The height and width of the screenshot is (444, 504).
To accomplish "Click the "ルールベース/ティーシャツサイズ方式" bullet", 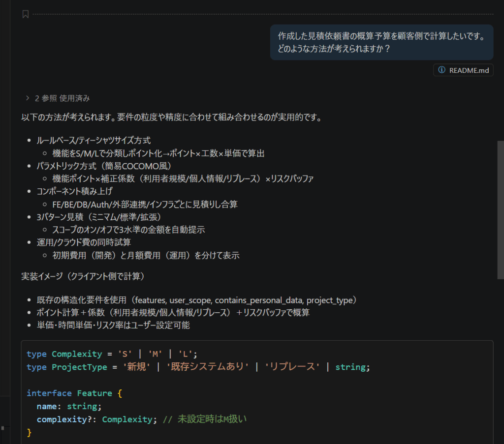I will coord(93,140).
